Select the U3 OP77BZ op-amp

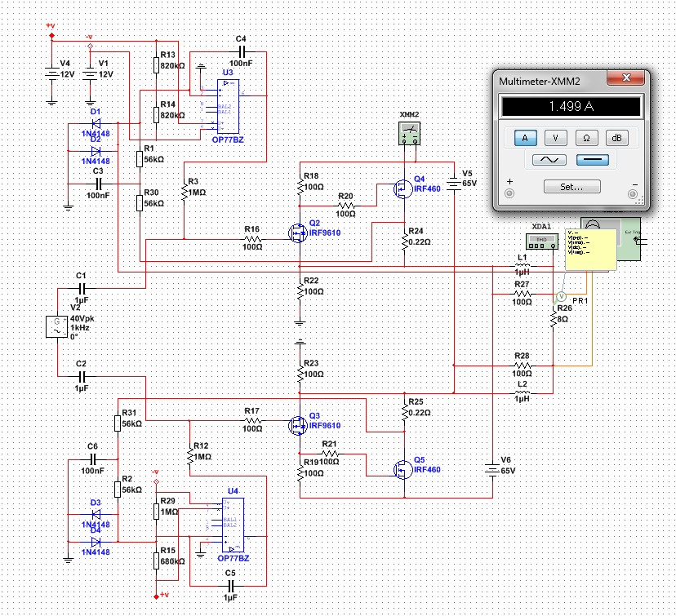(228, 106)
